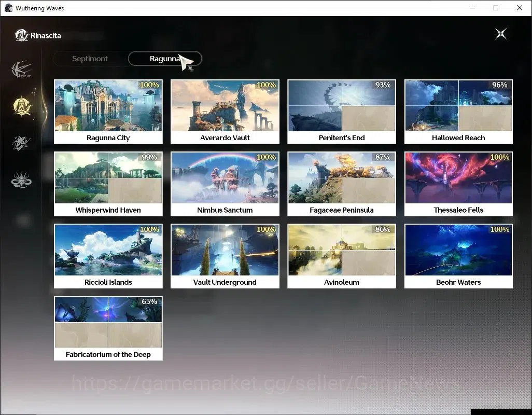
Task: Open the Averardo Vault area card
Action: click(x=225, y=112)
